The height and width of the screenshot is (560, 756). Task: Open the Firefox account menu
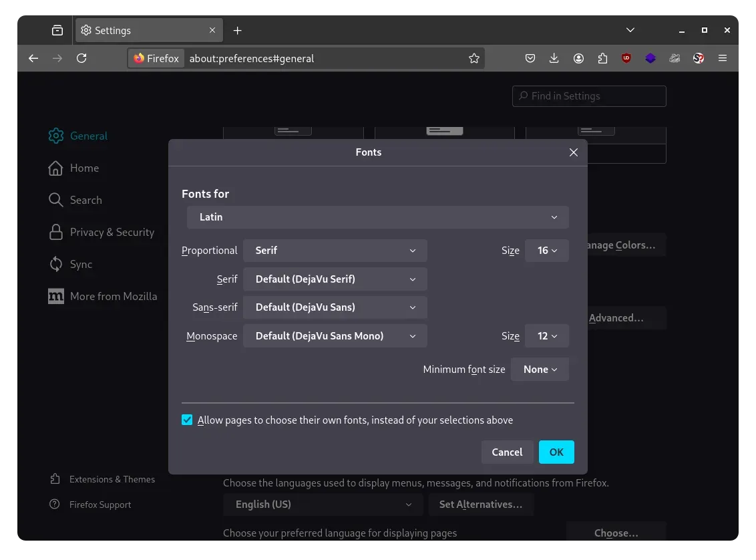click(x=578, y=58)
